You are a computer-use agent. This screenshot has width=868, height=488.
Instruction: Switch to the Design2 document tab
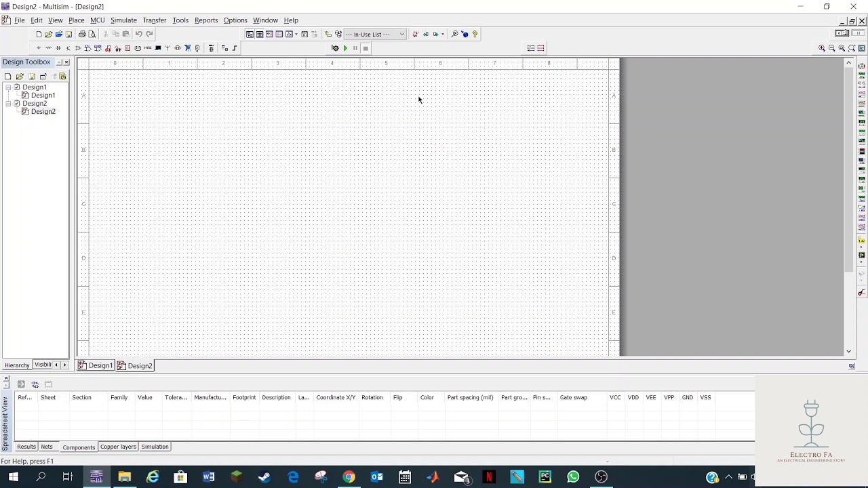(135, 365)
